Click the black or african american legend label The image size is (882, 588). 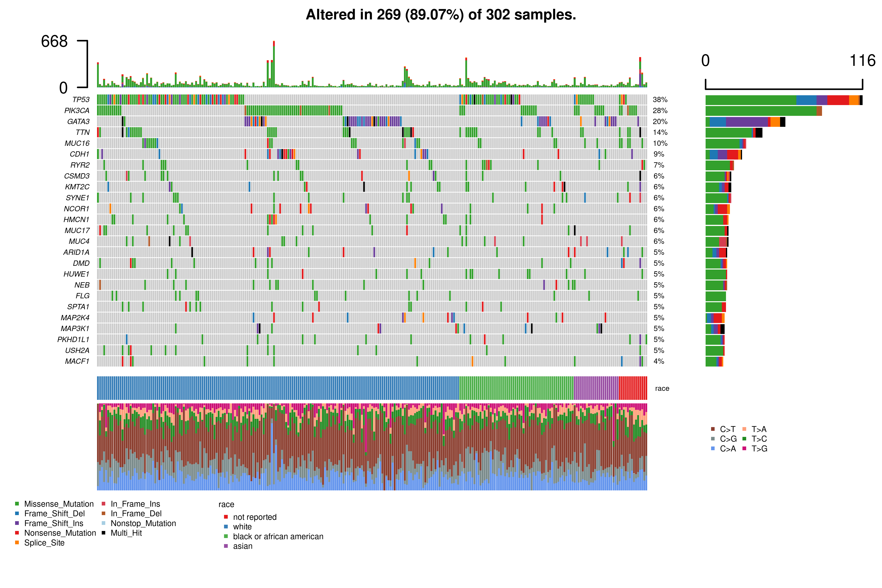278,536
